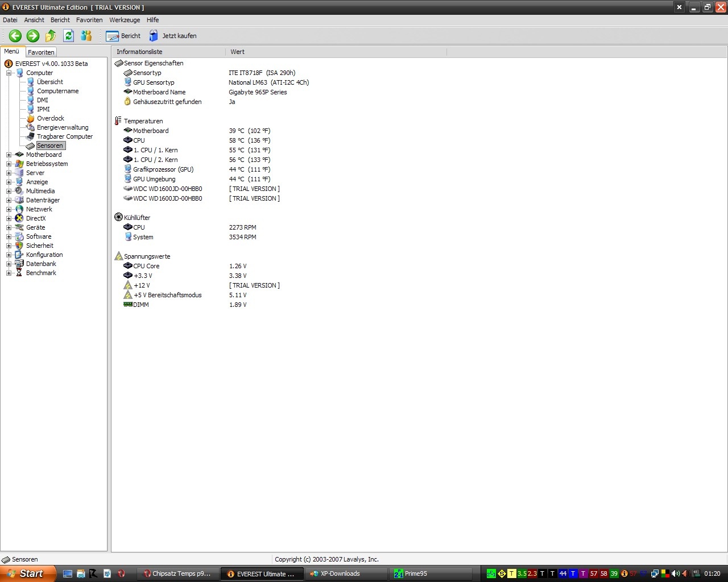Switch to the Favoriten tab in the sidebar
This screenshot has height=582, width=728.
pyautogui.click(x=41, y=52)
